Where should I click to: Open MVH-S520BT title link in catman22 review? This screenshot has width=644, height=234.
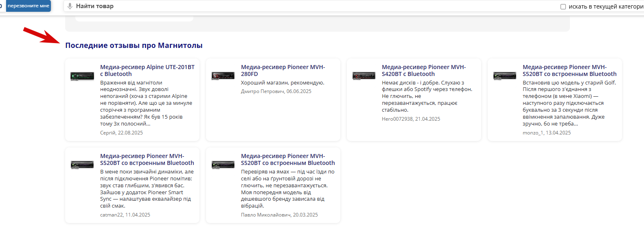click(x=147, y=159)
